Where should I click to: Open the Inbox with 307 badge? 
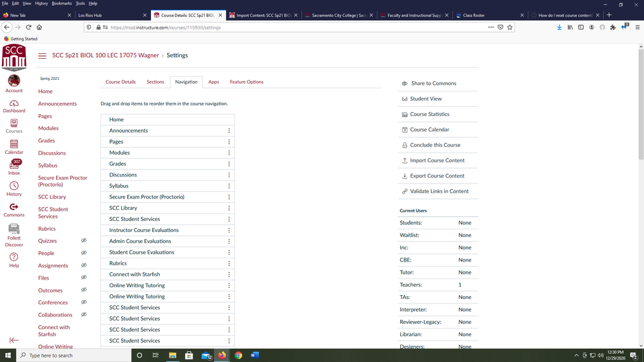[14, 167]
